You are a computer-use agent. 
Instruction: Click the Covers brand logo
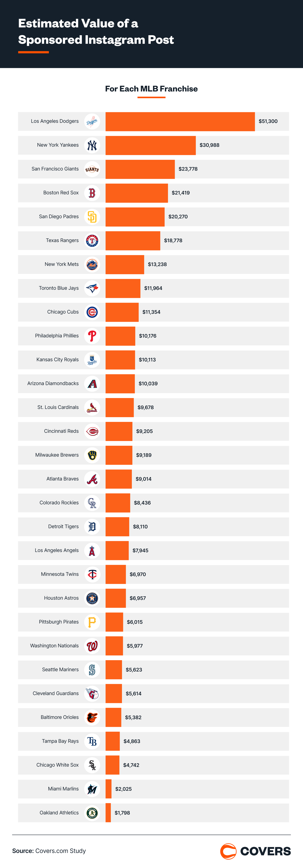click(x=255, y=851)
